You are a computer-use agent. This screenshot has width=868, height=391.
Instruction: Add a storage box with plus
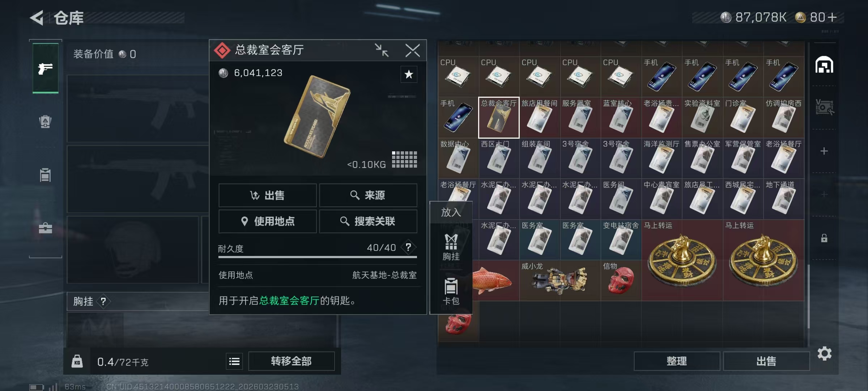point(824,151)
